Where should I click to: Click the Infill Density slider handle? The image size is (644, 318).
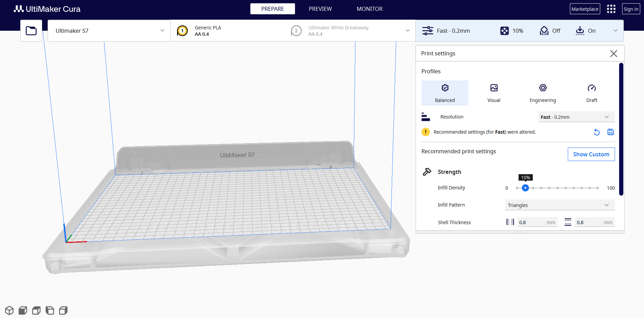525,188
